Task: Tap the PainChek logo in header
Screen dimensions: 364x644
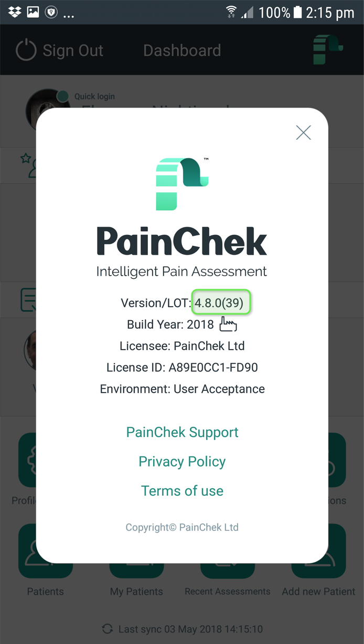Action: click(x=327, y=50)
